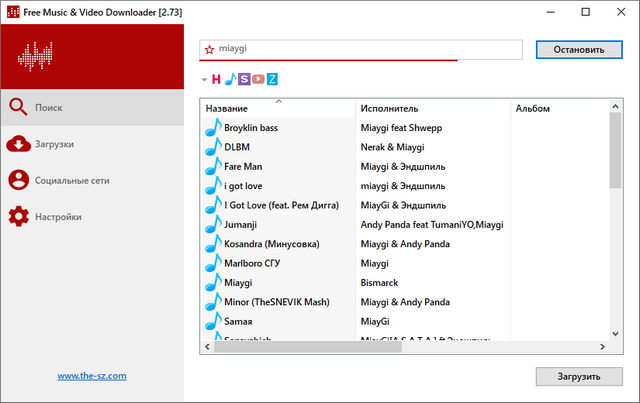The image size is (640, 403).
Task: Select the purple S source icon
Action: coord(244,78)
